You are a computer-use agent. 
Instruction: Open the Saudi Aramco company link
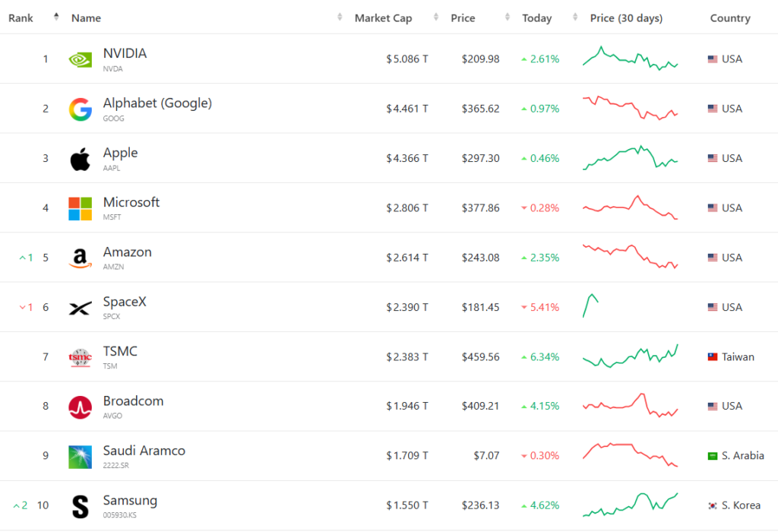(144, 450)
